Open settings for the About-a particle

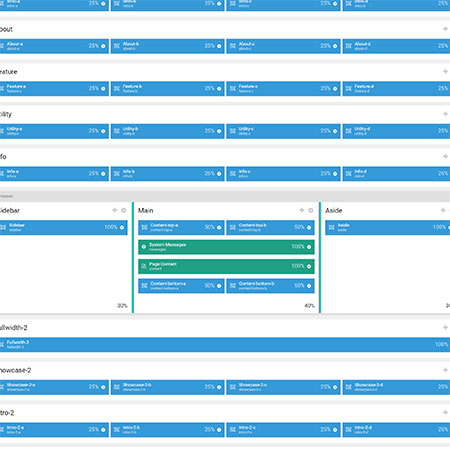tap(103, 46)
